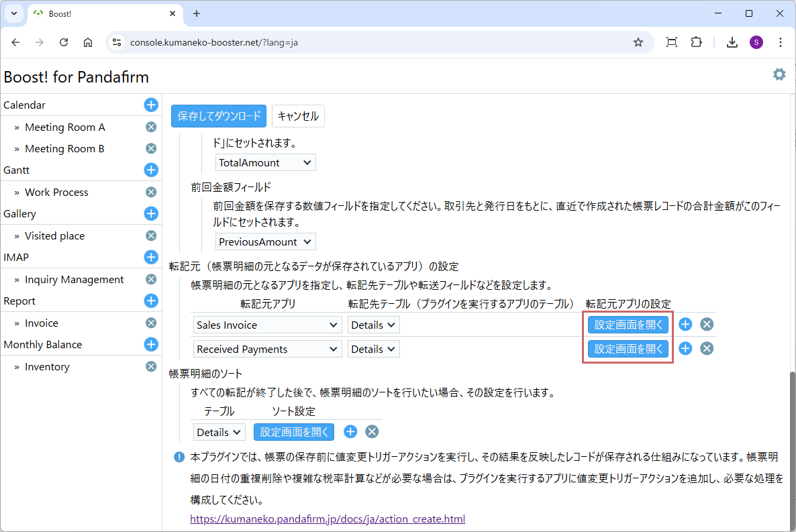Click the plus icon beside Monthly Balance
The height and width of the screenshot is (532, 796).
(151, 345)
